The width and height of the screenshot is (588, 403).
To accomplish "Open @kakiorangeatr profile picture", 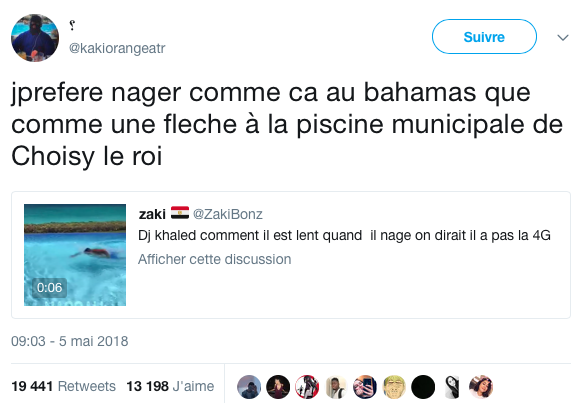I will [x=35, y=38].
